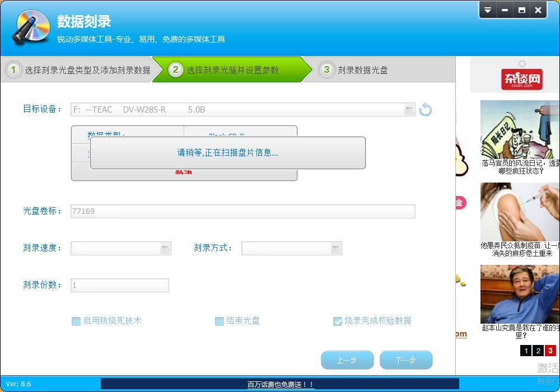
Task: Click the 下一步 button
Action: pos(405,361)
